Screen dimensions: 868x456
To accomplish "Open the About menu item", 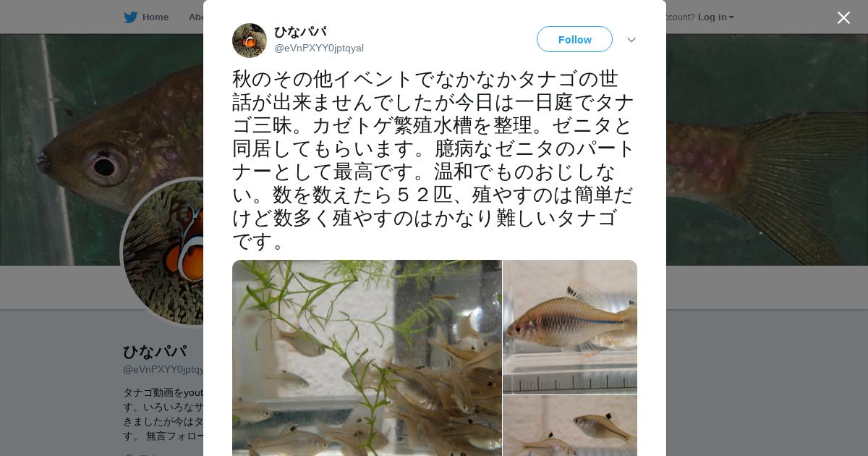I will click(195, 17).
